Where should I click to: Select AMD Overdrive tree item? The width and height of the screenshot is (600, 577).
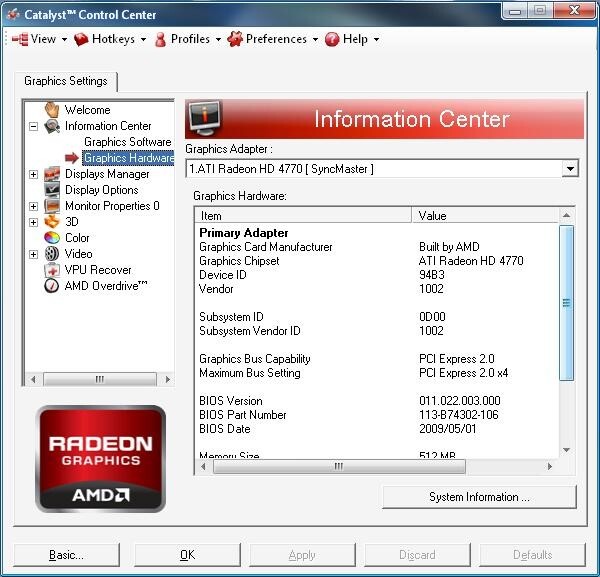pyautogui.click(x=106, y=286)
